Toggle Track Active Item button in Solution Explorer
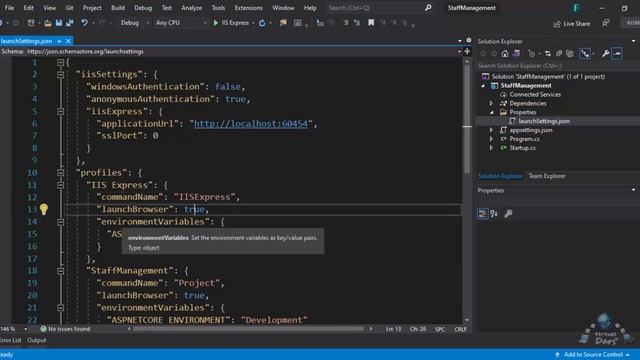The width and height of the screenshot is (640, 360). click(585, 53)
